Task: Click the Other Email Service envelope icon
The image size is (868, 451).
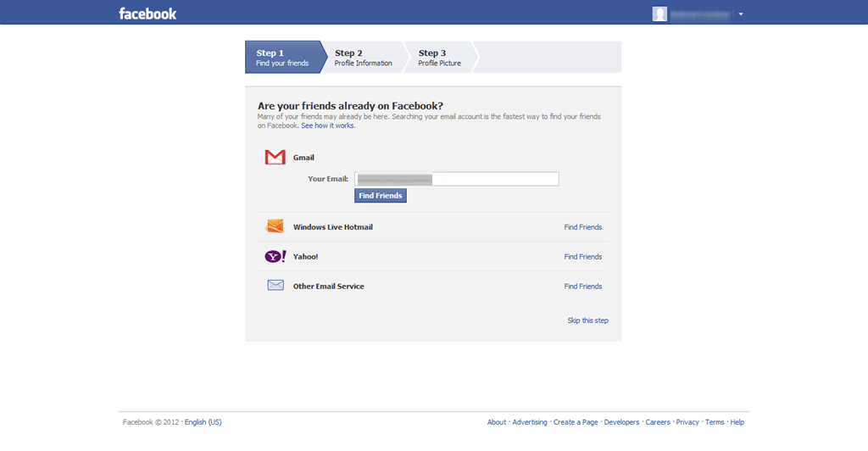Action: tap(275, 285)
